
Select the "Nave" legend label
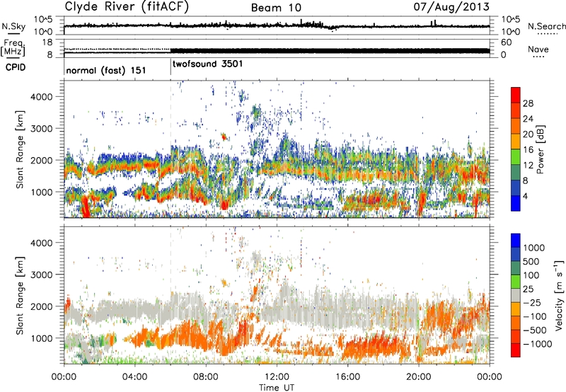(538, 49)
